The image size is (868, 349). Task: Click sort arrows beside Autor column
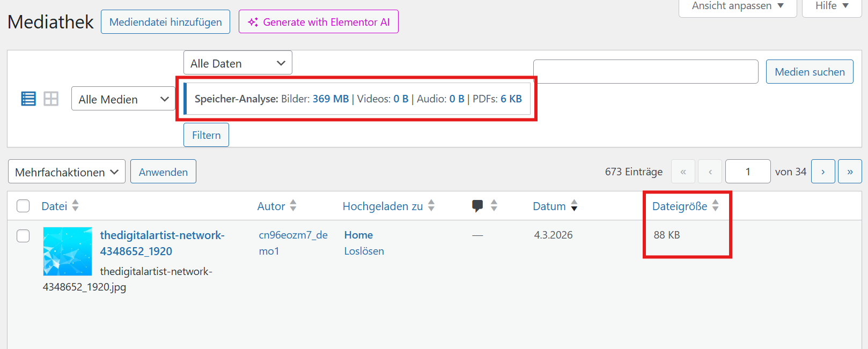pyautogui.click(x=293, y=205)
